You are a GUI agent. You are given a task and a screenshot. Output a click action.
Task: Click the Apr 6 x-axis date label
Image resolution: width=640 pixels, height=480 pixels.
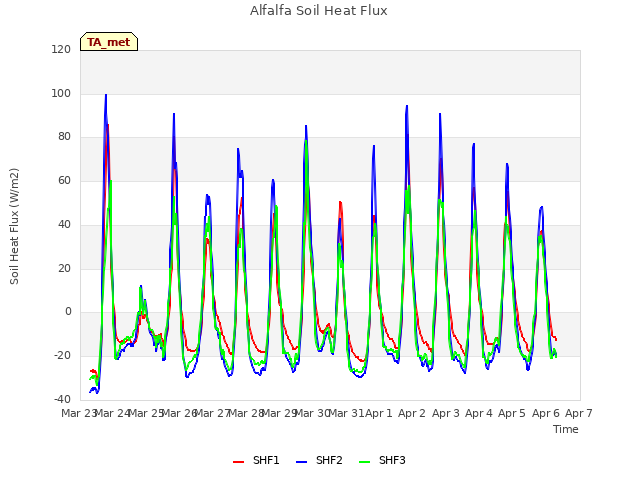coord(546,413)
